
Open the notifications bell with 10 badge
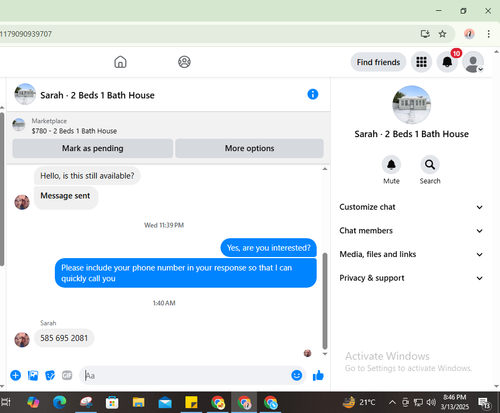click(x=447, y=62)
